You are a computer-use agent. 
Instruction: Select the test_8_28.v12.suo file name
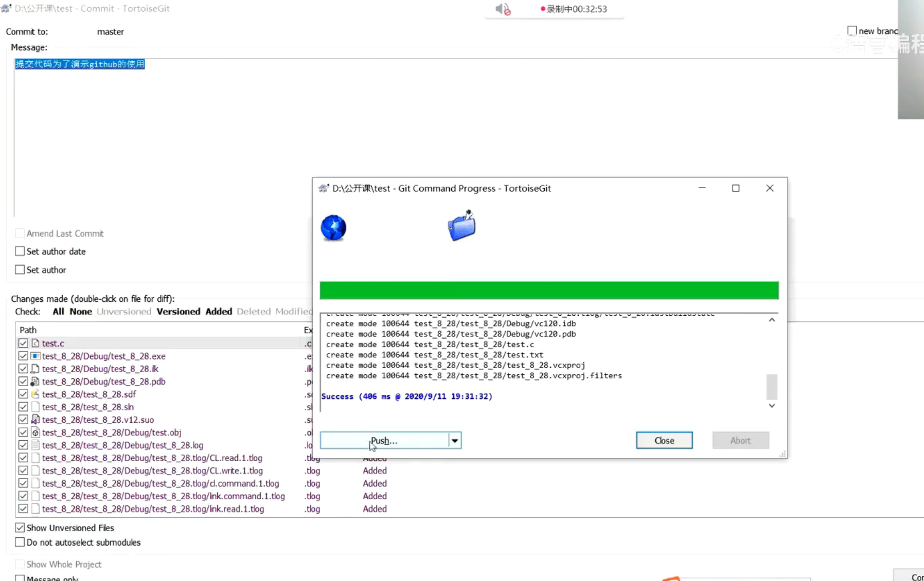coord(98,420)
